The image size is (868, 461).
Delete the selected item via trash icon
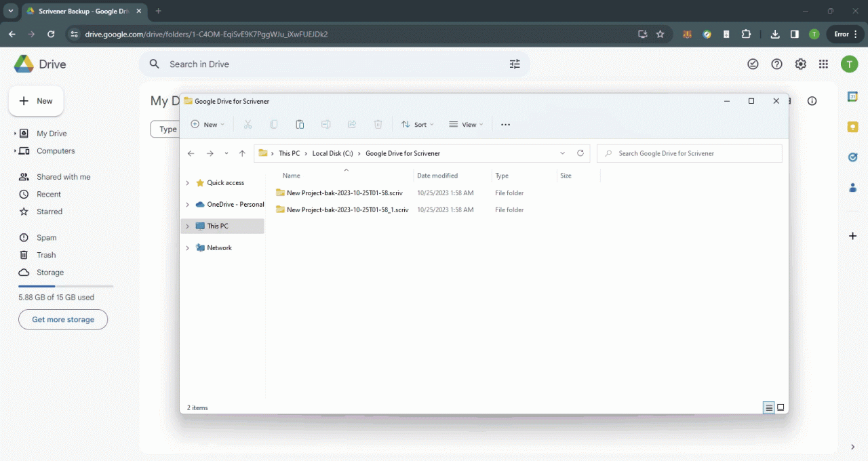pyautogui.click(x=378, y=124)
